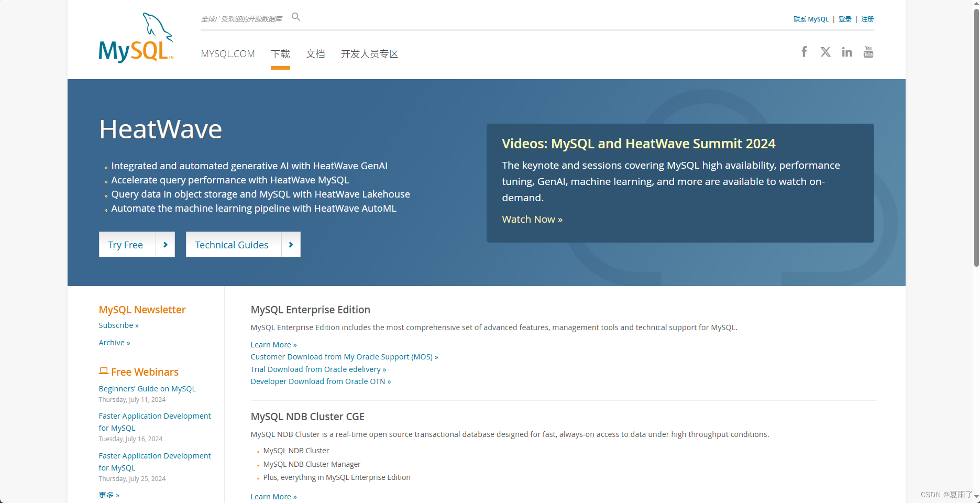Image resolution: width=980 pixels, height=503 pixels.
Task: Open the MySQL Newsletter heading link
Action: (x=142, y=310)
